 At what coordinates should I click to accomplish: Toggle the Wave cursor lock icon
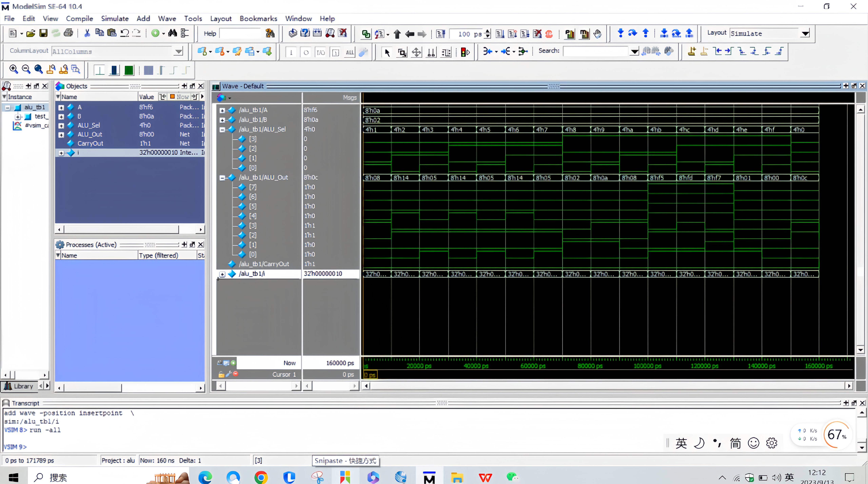coord(221,374)
